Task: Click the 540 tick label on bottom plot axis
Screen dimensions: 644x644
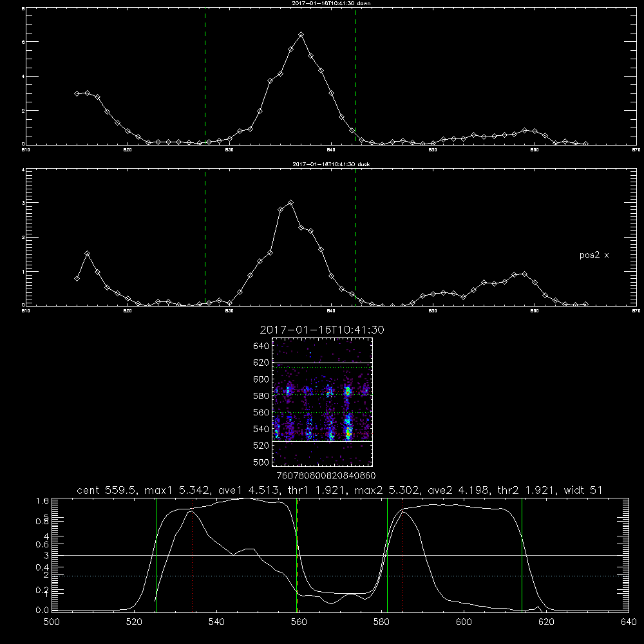Action: tap(216, 622)
